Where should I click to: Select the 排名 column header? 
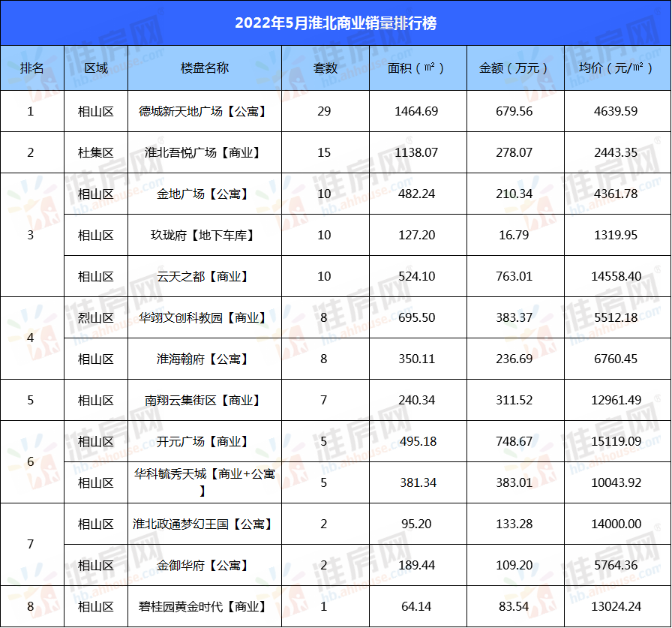point(31,68)
